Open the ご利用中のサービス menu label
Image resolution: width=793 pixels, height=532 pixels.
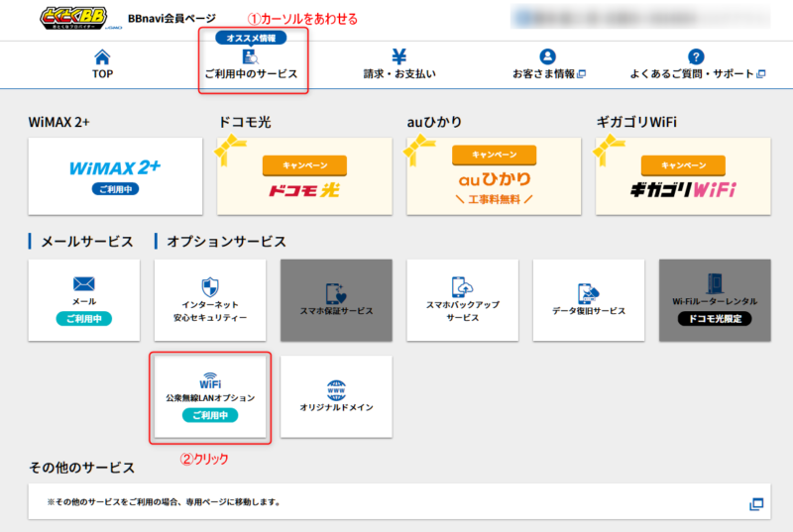[251, 73]
